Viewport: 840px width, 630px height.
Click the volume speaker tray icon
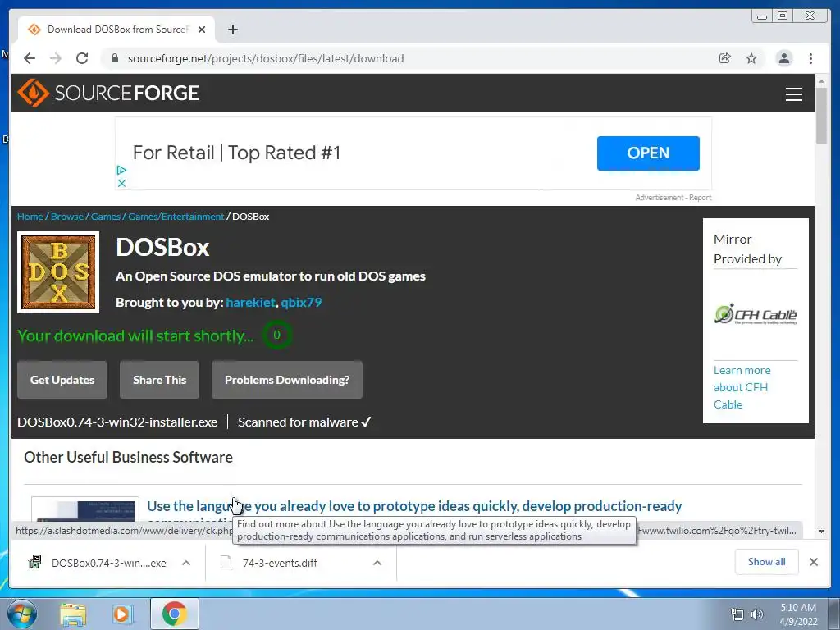point(756,614)
